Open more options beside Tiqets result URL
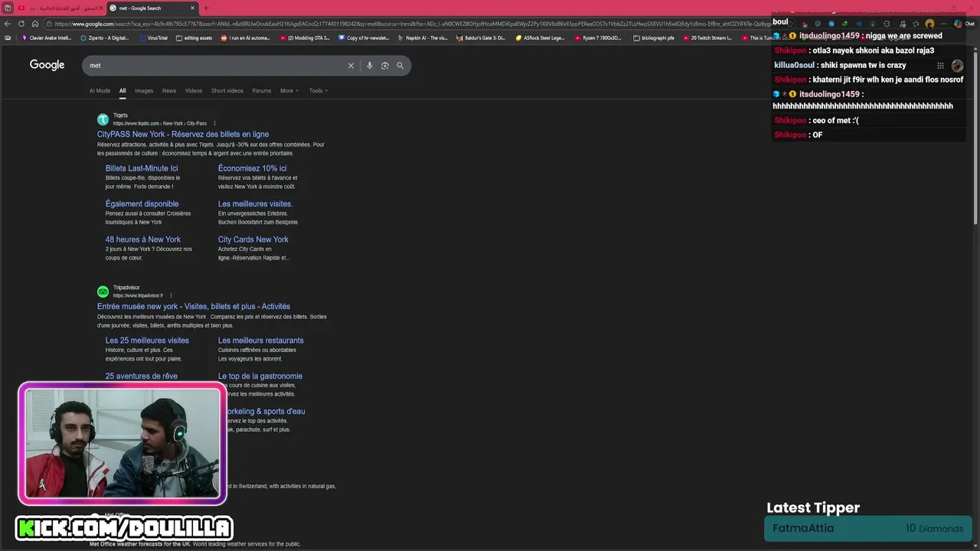 (214, 123)
